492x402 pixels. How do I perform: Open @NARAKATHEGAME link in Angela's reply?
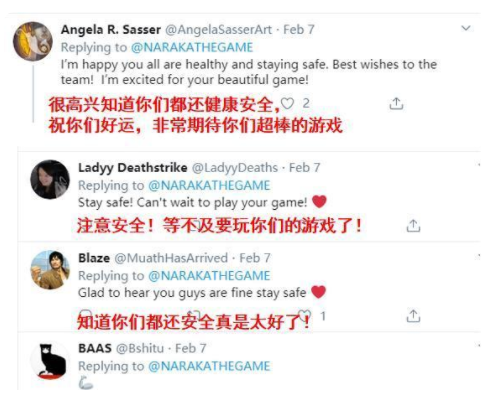click(192, 47)
